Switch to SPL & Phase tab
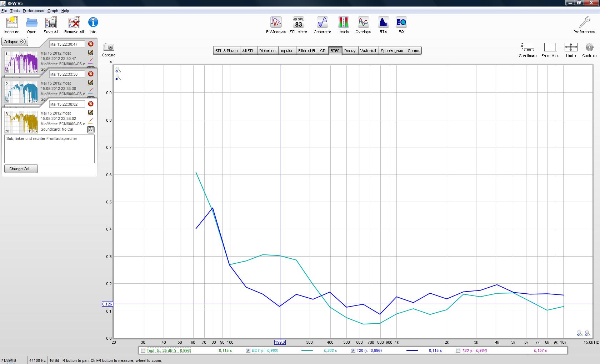Viewport: 600px width, 364px height. coord(226,51)
